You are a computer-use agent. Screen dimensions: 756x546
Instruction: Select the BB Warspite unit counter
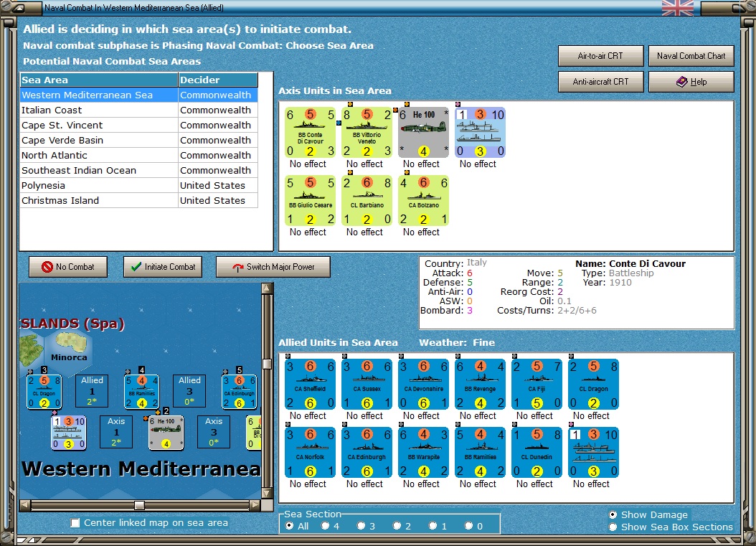tap(423, 453)
